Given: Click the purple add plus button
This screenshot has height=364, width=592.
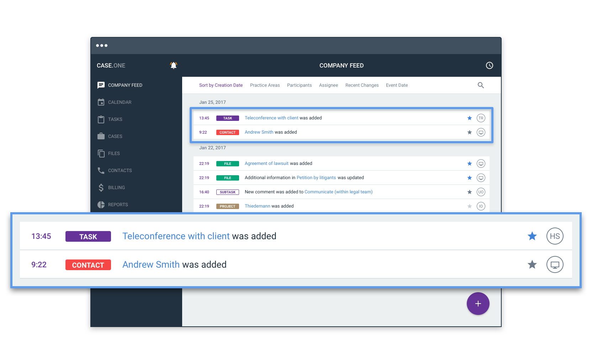Looking at the screenshot, I should 478,304.
